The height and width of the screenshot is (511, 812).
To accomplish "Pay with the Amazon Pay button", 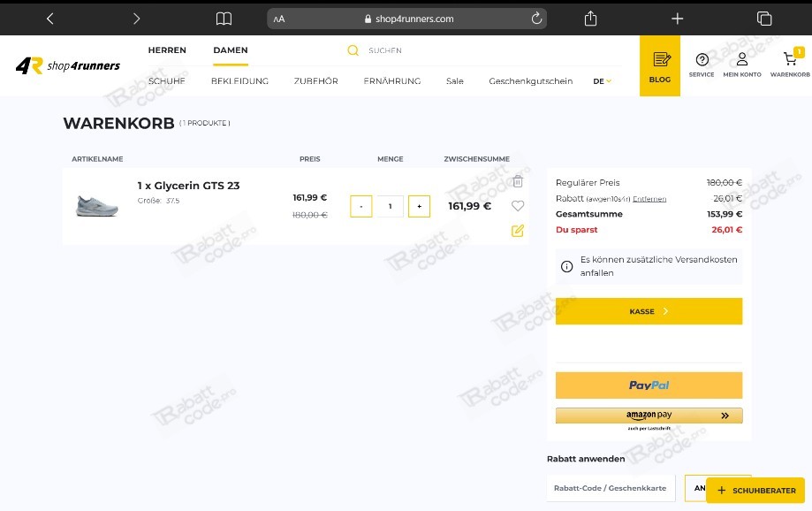I will click(x=649, y=416).
